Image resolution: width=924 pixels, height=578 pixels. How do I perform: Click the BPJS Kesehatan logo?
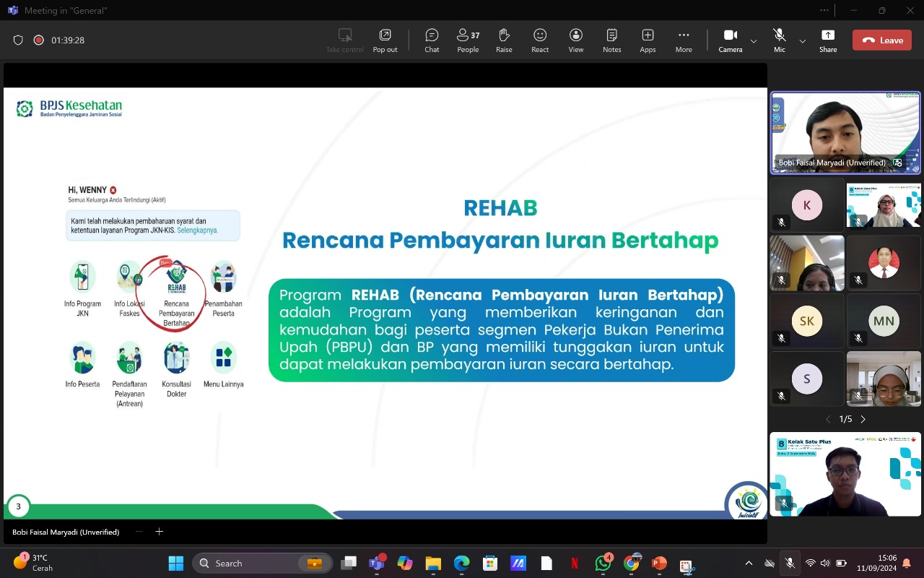click(x=69, y=109)
